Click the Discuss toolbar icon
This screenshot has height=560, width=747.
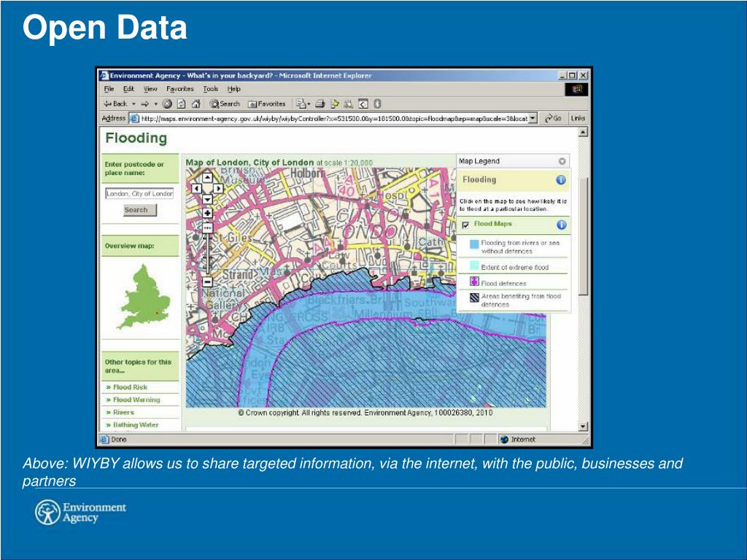click(348, 104)
